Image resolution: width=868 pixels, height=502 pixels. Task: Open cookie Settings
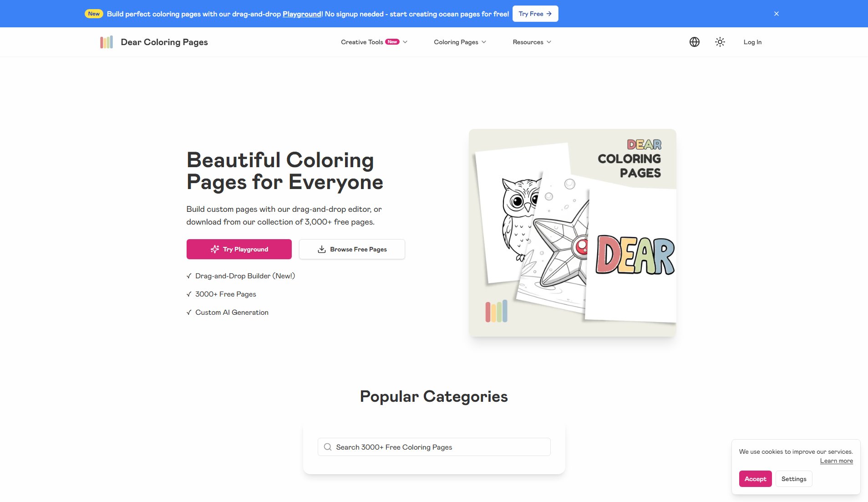(x=794, y=479)
